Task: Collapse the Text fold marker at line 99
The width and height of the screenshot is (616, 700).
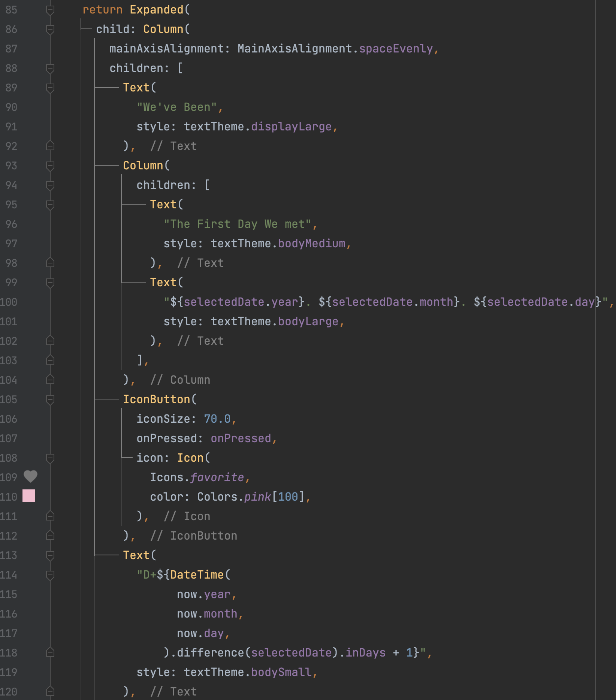Action: 50,283
